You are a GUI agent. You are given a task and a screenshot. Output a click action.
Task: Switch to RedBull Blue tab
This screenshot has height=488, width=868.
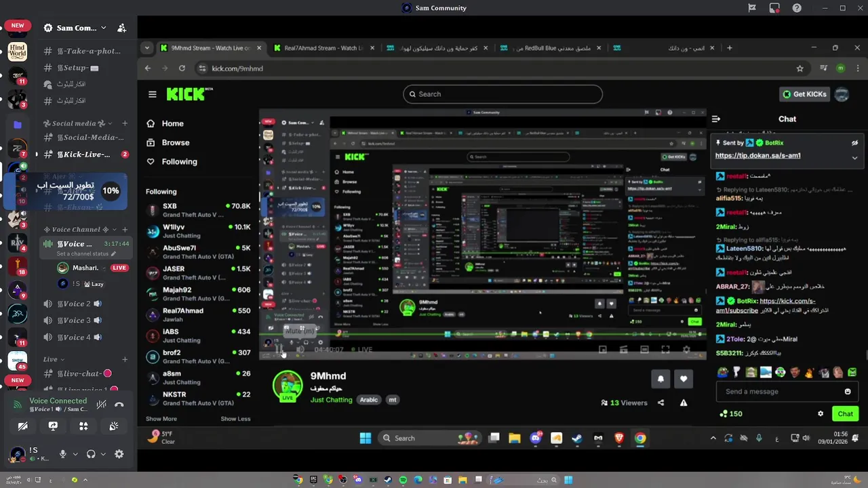(x=552, y=48)
